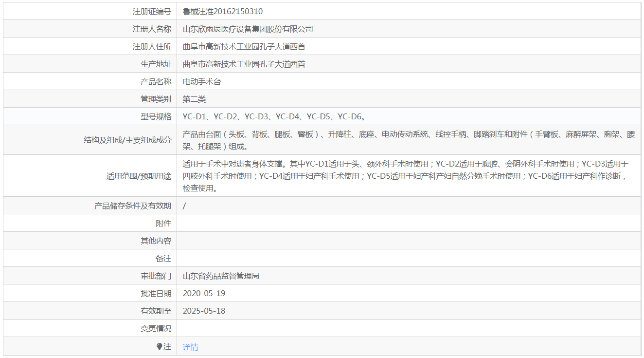Viewport: 644px width, 358px height.
Task: Click the slash value for storage conditions
Action: pyautogui.click(x=184, y=206)
